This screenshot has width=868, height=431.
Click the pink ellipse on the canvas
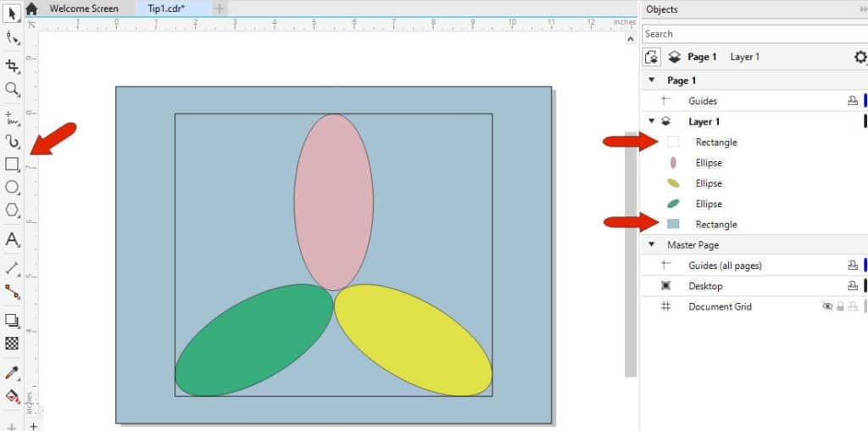pyautogui.click(x=333, y=202)
